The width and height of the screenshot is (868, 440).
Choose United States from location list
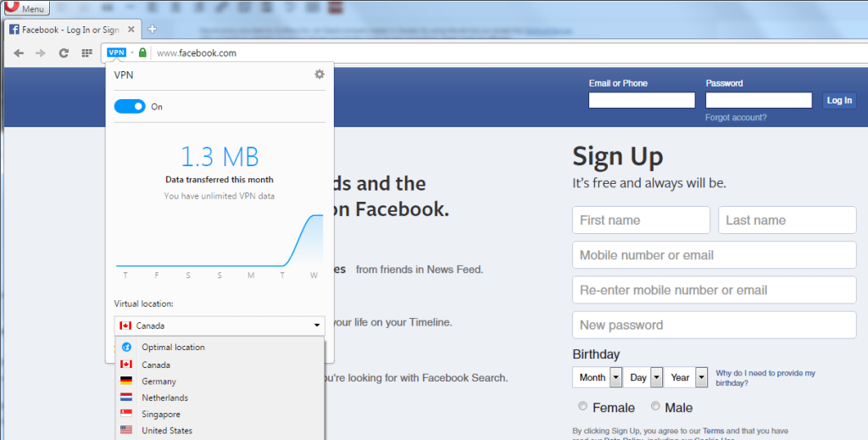tap(220, 431)
